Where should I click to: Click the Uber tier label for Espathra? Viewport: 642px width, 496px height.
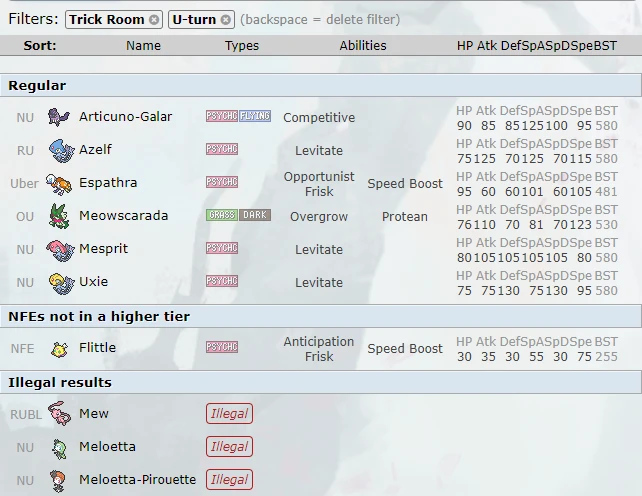coord(24,184)
